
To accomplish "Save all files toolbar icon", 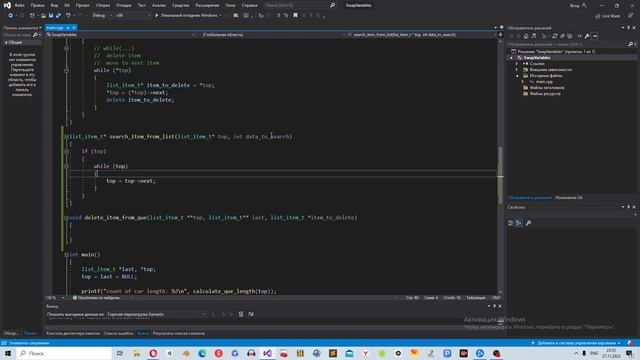I will coord(58,16).
